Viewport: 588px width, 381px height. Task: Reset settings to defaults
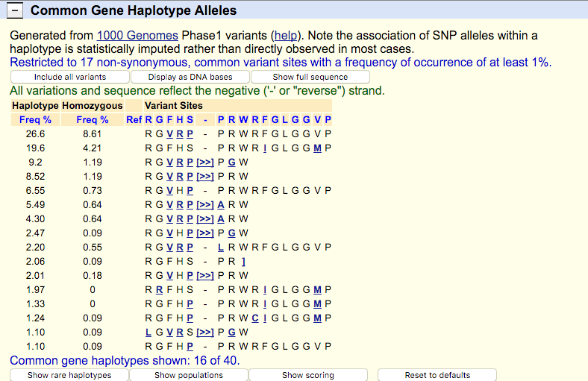tap(437, 375)
